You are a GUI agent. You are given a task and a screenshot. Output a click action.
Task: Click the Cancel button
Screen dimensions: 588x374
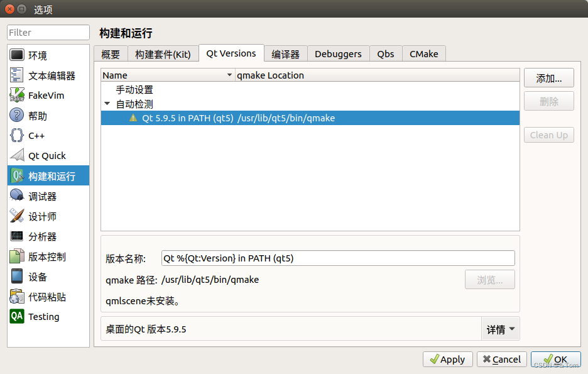(x=502, y=360)
